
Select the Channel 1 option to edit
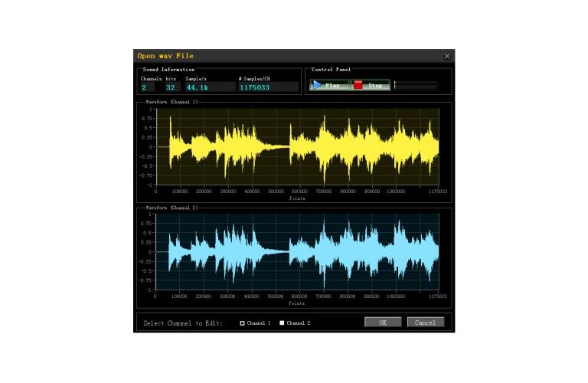pyautogui.click(x=243, y=323)
